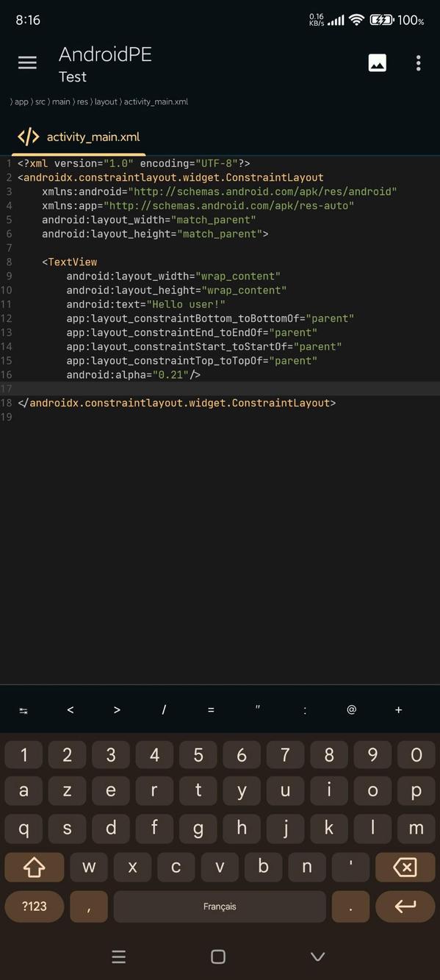
Task: Tap 'layout' in the breadcrumb path
Action: [106, 102]
